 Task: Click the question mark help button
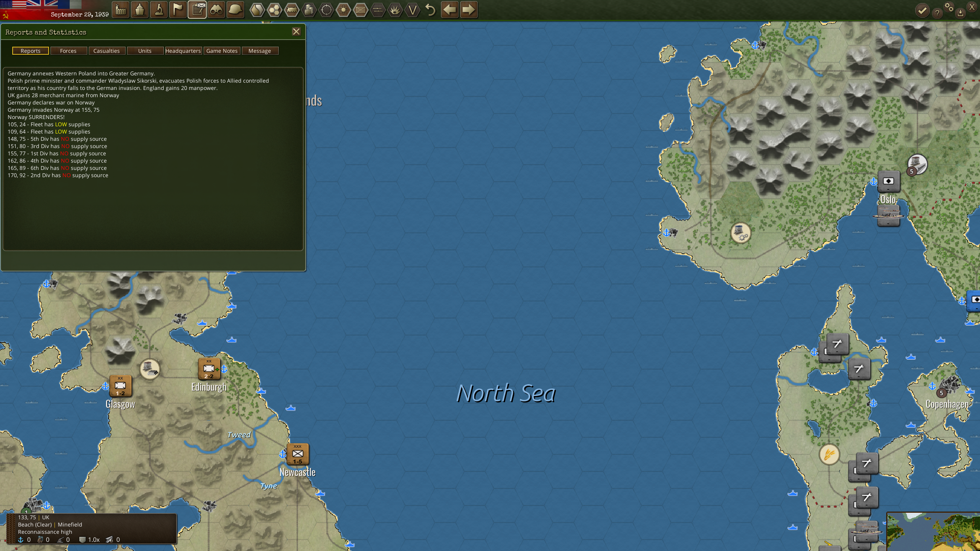[x=938, y=11]
